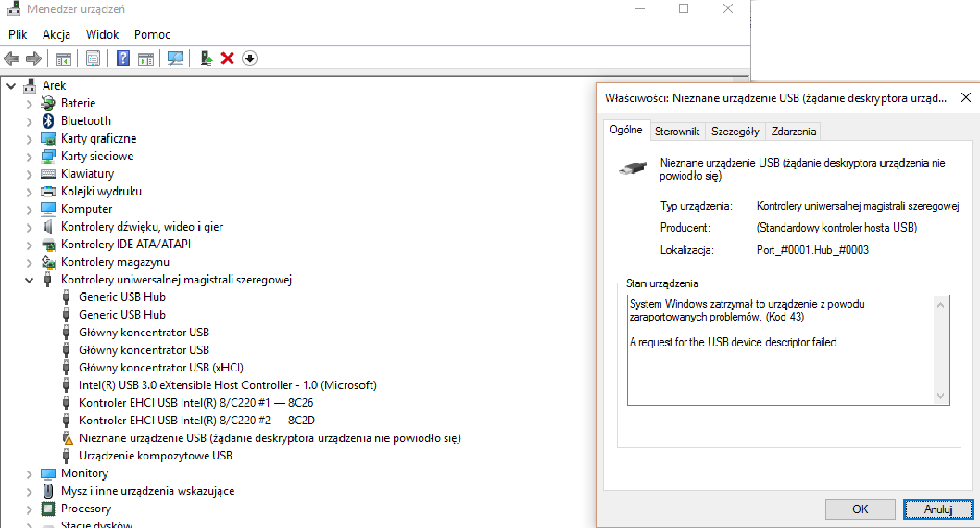This screenshot has height=528, width=980.
Task: Expand the Baterie category
Action: [29, 104]
